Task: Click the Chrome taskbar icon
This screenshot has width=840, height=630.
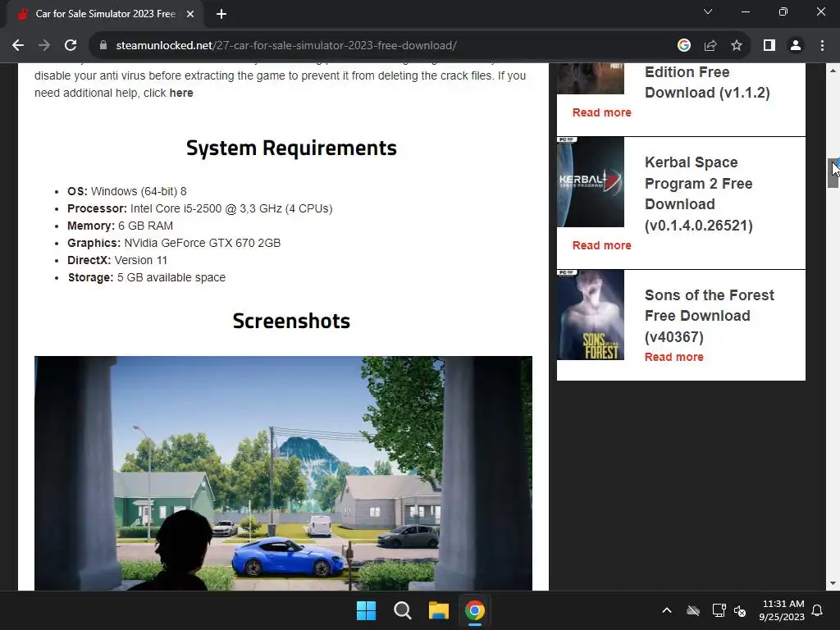Action: (x=474, y=610)
